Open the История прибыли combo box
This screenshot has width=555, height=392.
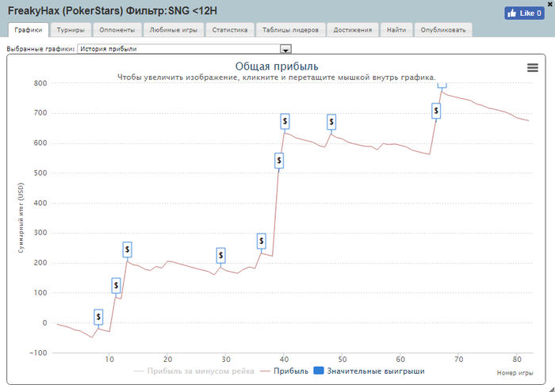pyautogui.click(x=184, y=49)
